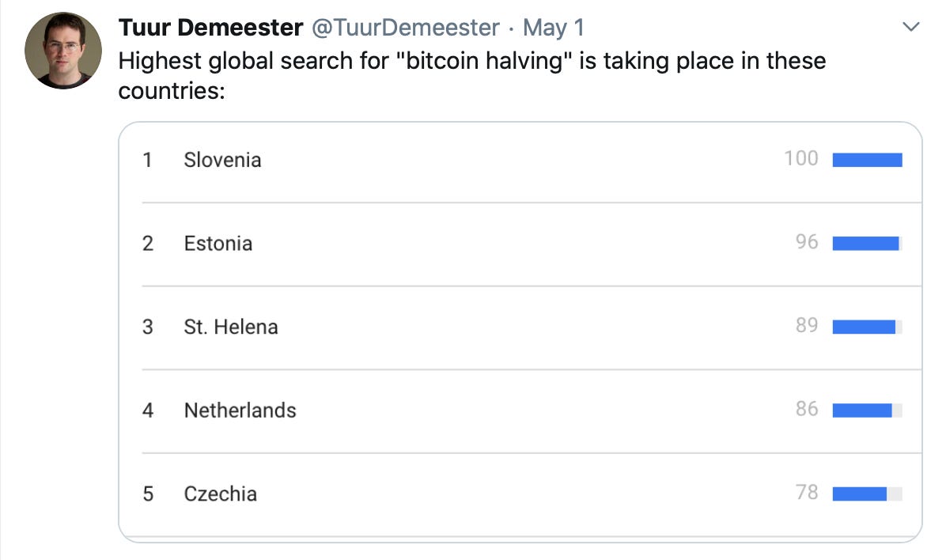Open the May 1 tweet timestamp
Image resolution: width=946 pixels, height=560 pixels.
554,28
